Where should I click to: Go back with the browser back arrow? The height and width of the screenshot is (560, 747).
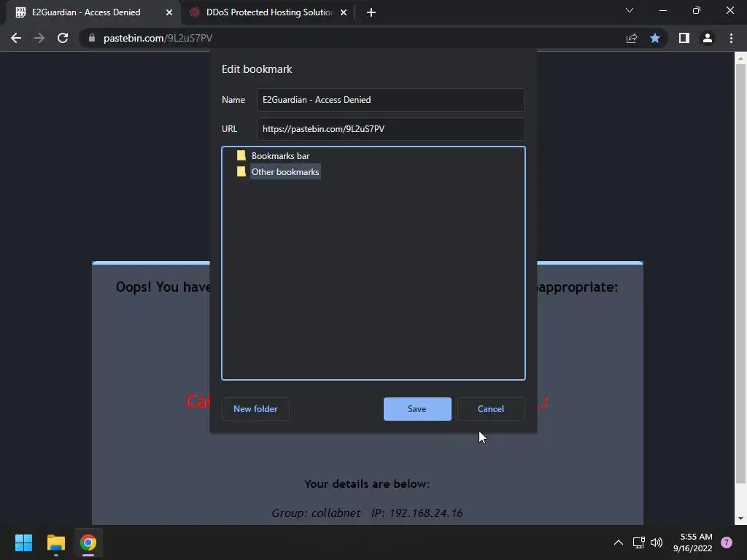(16, 38)
